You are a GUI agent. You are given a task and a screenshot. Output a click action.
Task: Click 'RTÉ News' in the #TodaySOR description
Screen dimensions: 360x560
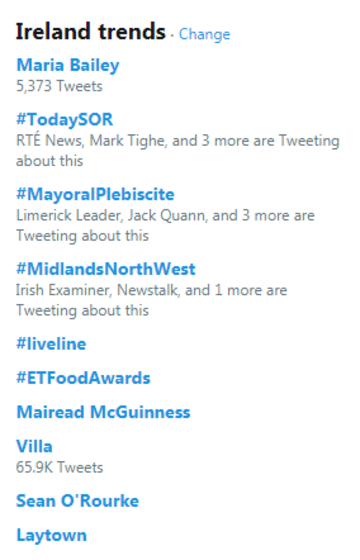pos(49,140)
